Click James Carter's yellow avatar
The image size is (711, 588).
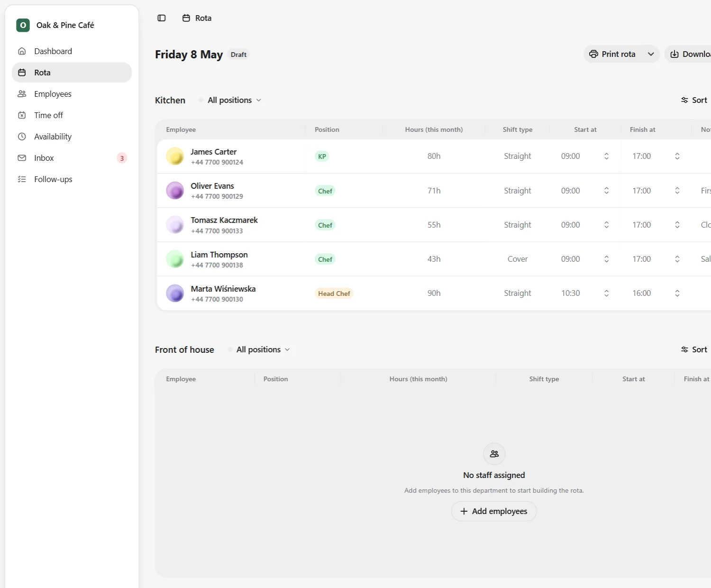pos(175,156)
